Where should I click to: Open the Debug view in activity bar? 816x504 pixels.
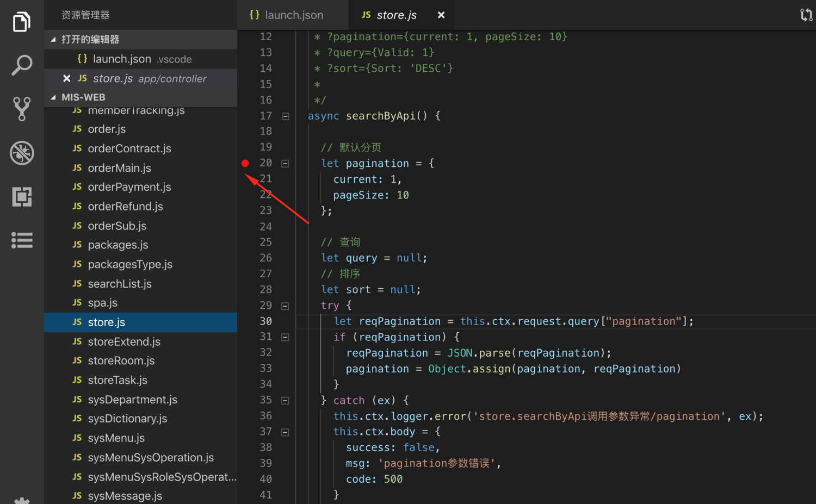point(22,153)
